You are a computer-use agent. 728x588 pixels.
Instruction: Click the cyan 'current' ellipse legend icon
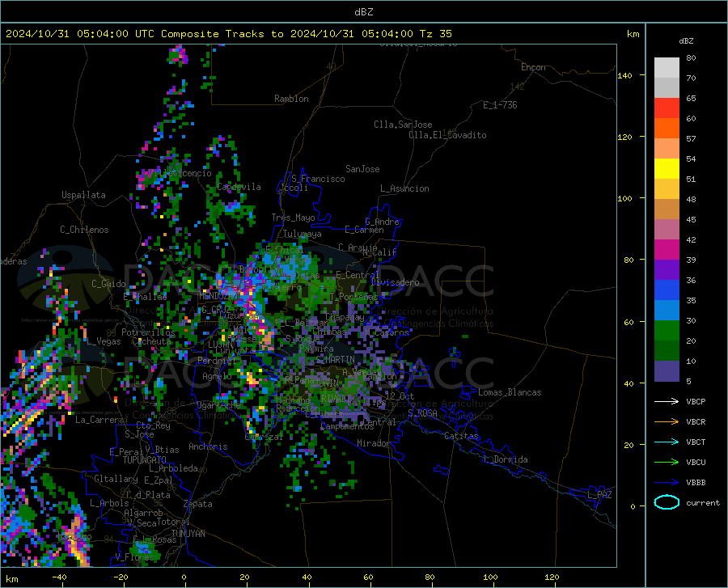pos(667,502)
